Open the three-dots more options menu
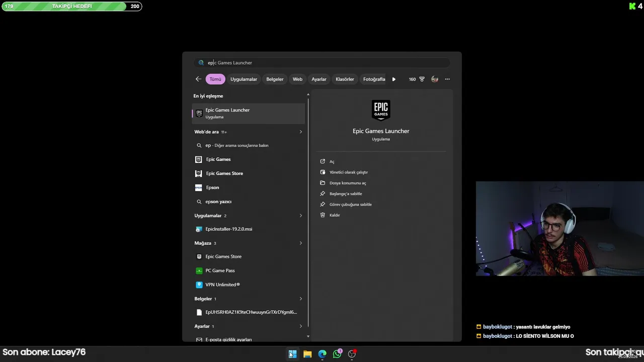This screenshot has height=362, width=644. (447, 79)
